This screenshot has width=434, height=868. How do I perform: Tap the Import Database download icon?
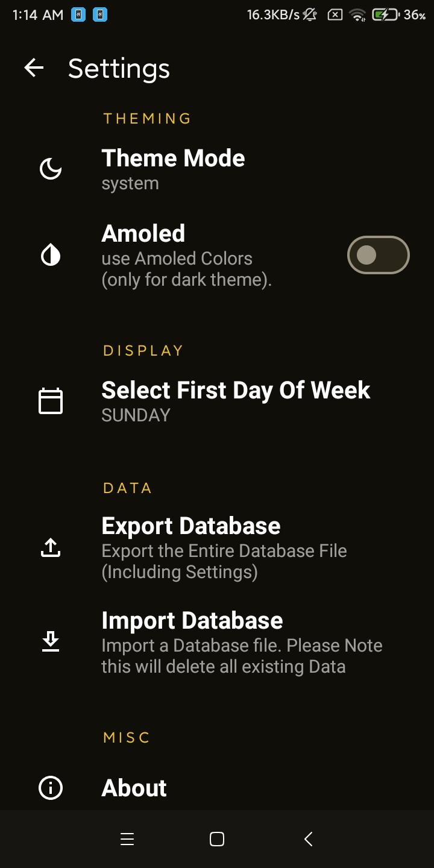(x=51, y=642)
